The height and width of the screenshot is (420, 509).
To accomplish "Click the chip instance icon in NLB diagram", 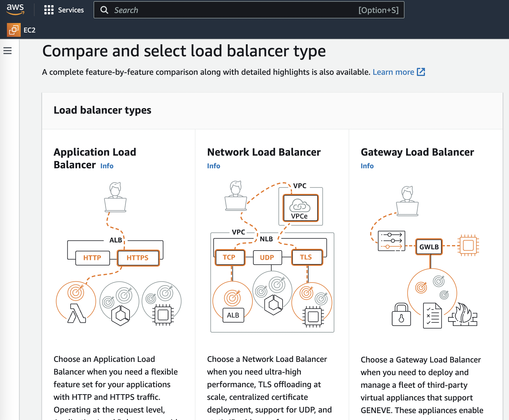I will 313,317.
